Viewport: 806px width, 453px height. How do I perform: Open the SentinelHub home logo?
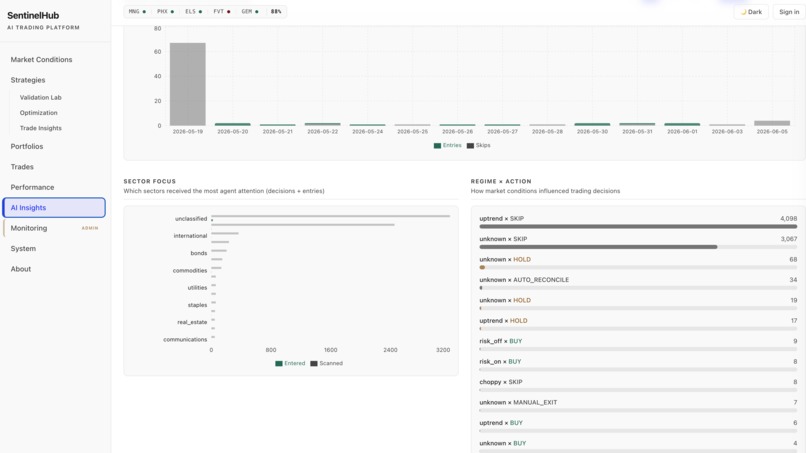point(33,15)
